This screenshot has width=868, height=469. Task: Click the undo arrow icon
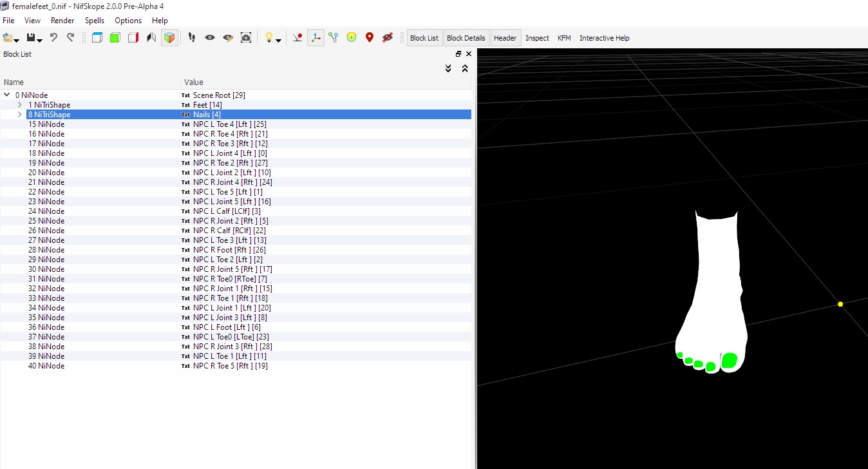pos(54,38)
